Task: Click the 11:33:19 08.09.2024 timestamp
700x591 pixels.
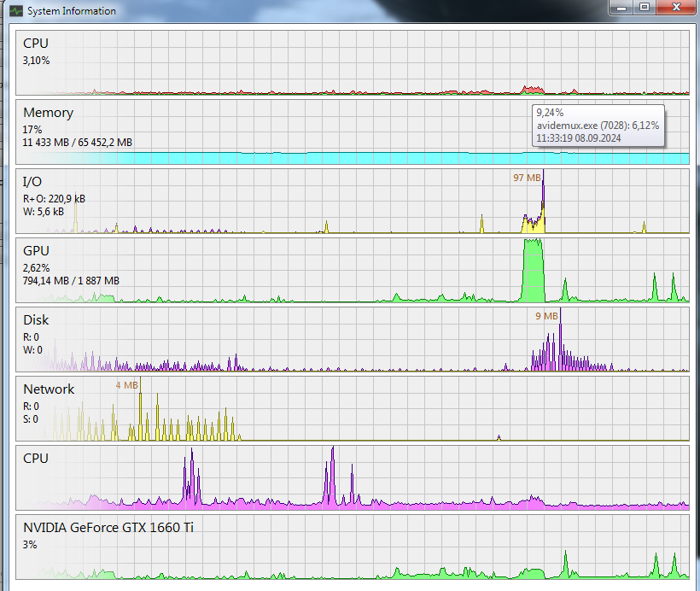Action: [x=578, y=138]
